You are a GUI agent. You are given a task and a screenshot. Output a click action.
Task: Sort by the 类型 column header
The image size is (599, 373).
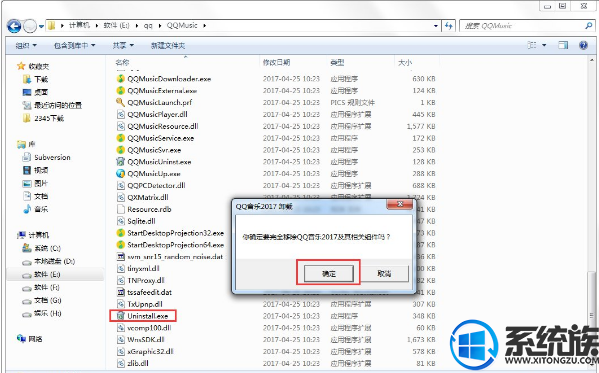tap(337, 62)
